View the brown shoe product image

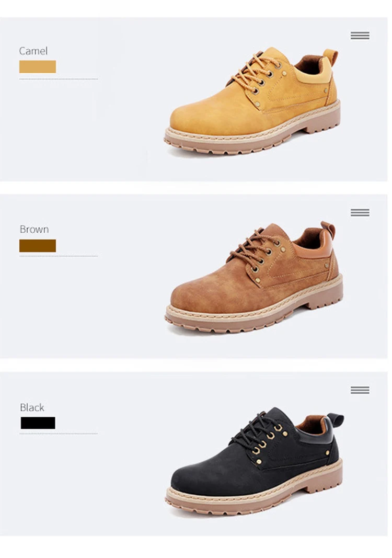coord(254,277)
